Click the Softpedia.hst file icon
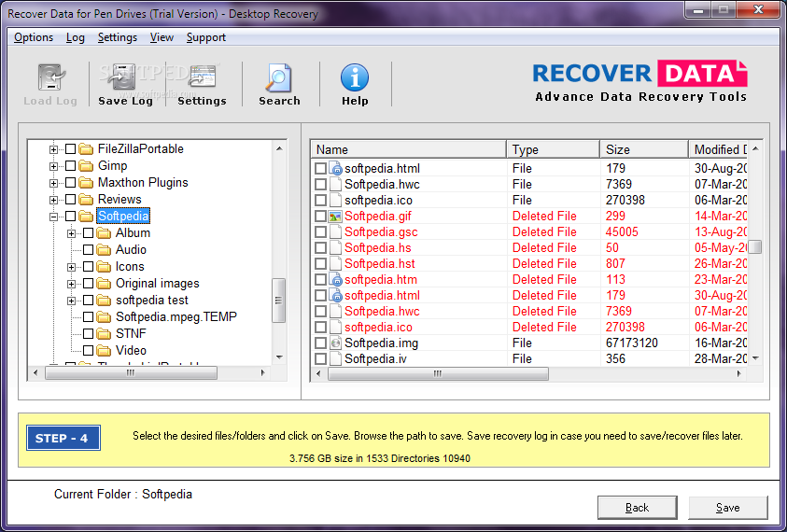This screenshot has height=532, width=787. tap(335, 264)
